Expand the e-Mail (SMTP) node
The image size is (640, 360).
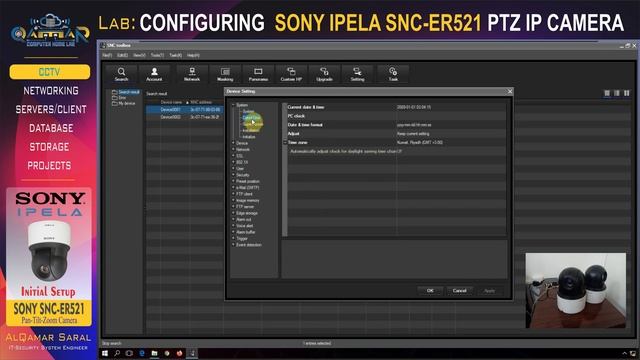(x=233, y=188)
